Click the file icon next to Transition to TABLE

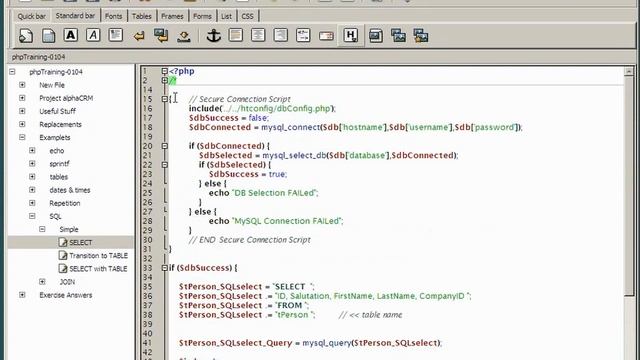click(x=62, y=256)
